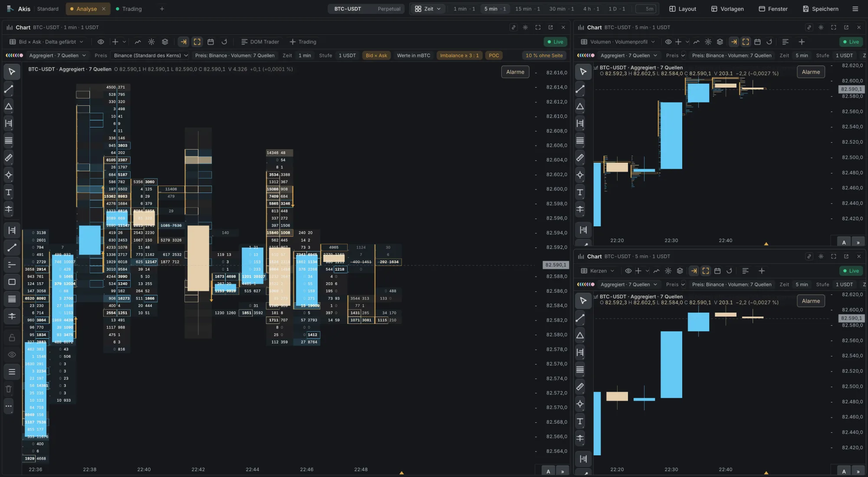Expand the Kerzen chart type dropdown

coord(598,271)
